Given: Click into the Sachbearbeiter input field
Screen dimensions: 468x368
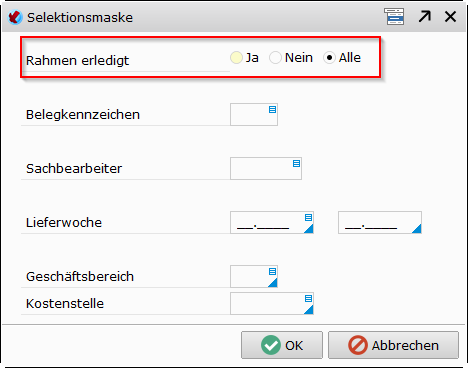Looking at the screenshot, I should pyautogui.click(x=266, y=169).
